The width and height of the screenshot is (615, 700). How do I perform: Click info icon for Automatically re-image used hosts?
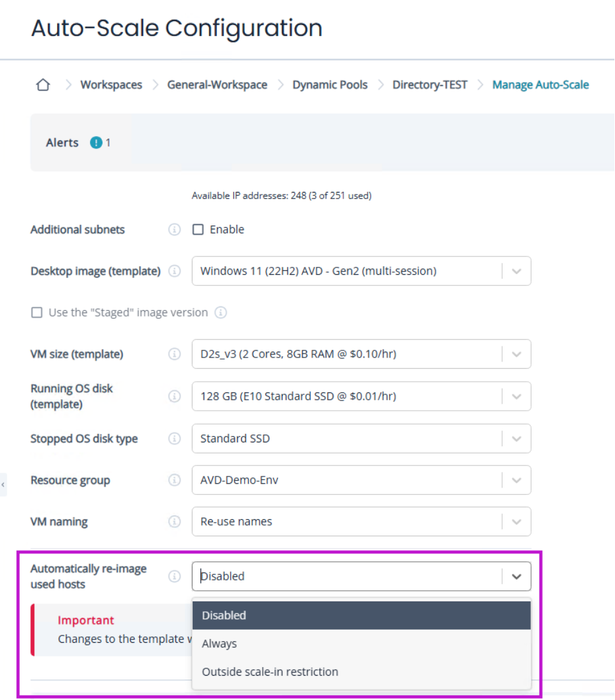click(174, 576)
